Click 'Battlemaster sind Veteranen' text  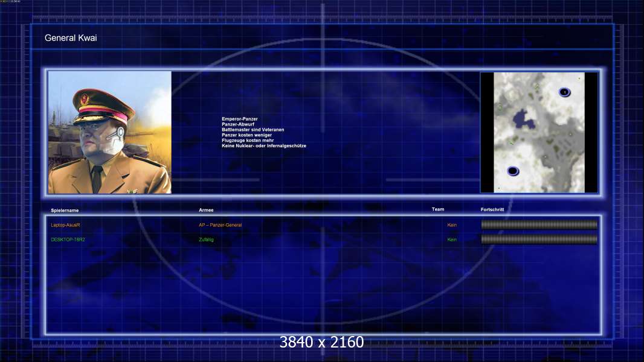[253, 130]
